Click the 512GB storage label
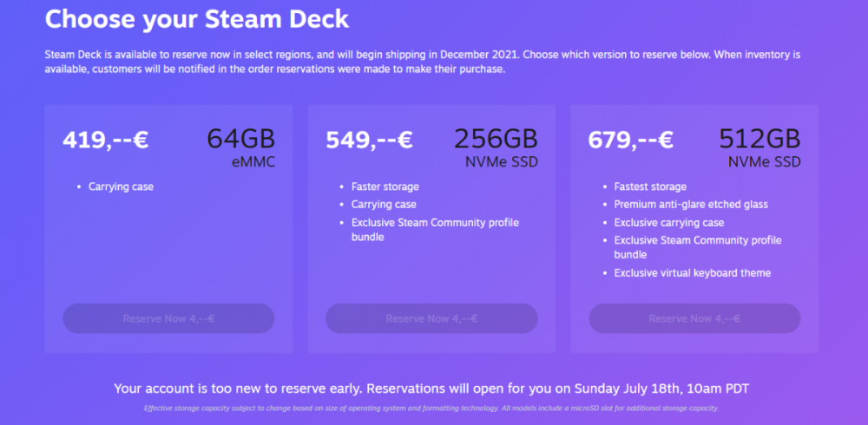This screenshot has height=425, width=868. click(x=759, y=139)
